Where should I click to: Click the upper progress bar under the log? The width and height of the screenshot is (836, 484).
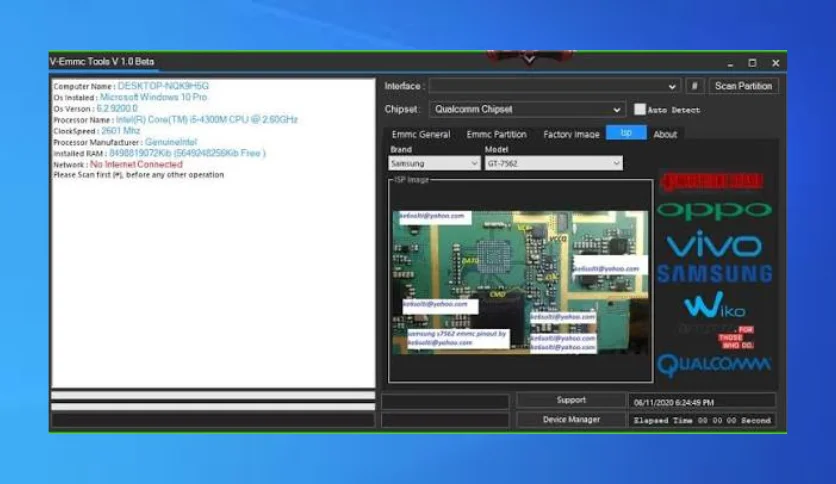coord(213,395)
